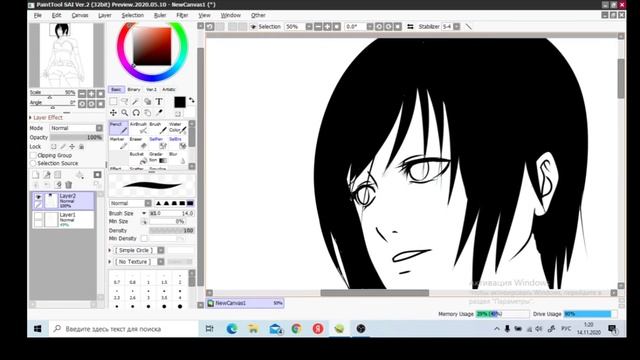
Task: Expand the No Texture settings
Action: pos(110,262)
